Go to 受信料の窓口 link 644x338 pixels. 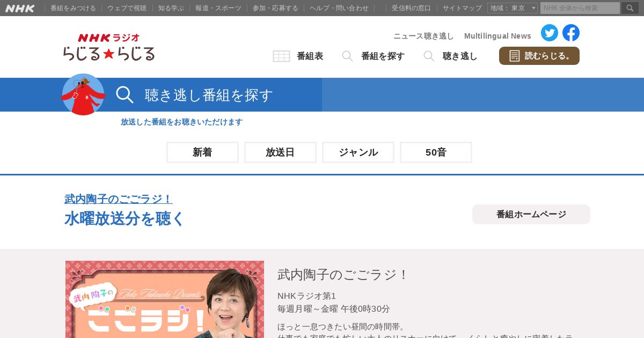[x=411, y=8]
